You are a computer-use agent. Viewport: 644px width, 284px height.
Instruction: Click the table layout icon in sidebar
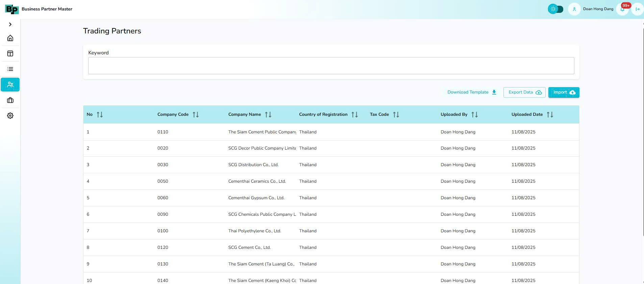pos(10,54)
